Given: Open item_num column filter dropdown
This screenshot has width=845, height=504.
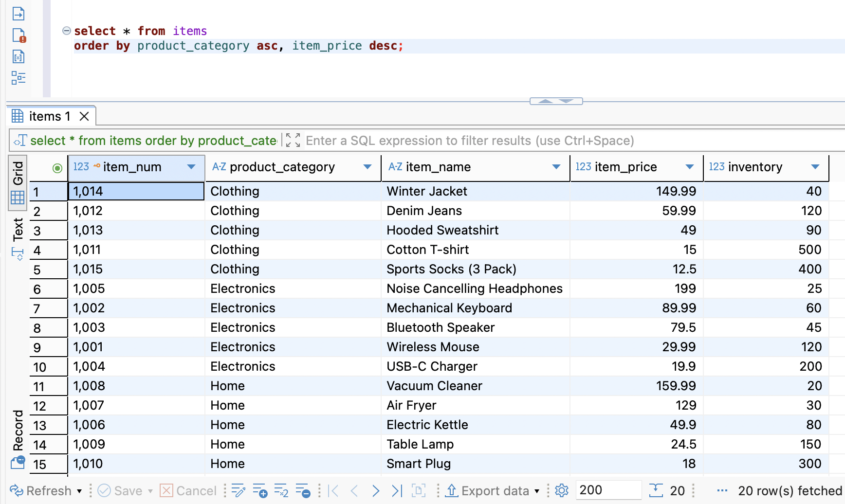Looking at the screenshot, I should pos(191,167).
